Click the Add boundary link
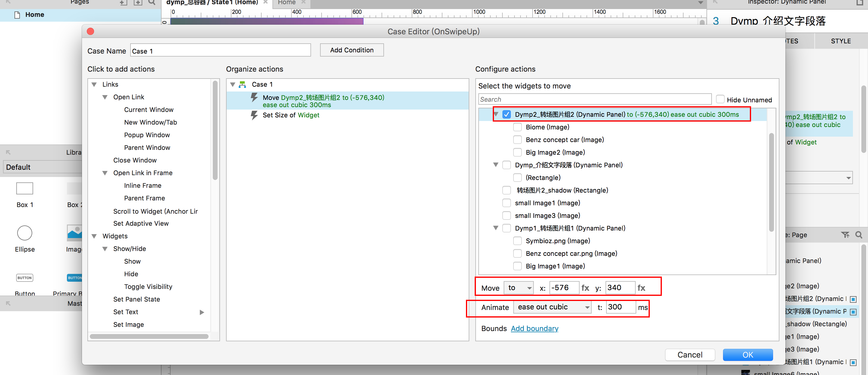The width and height of the screenshot is (868, 375). pyautogui.click(x=534, y=328)
